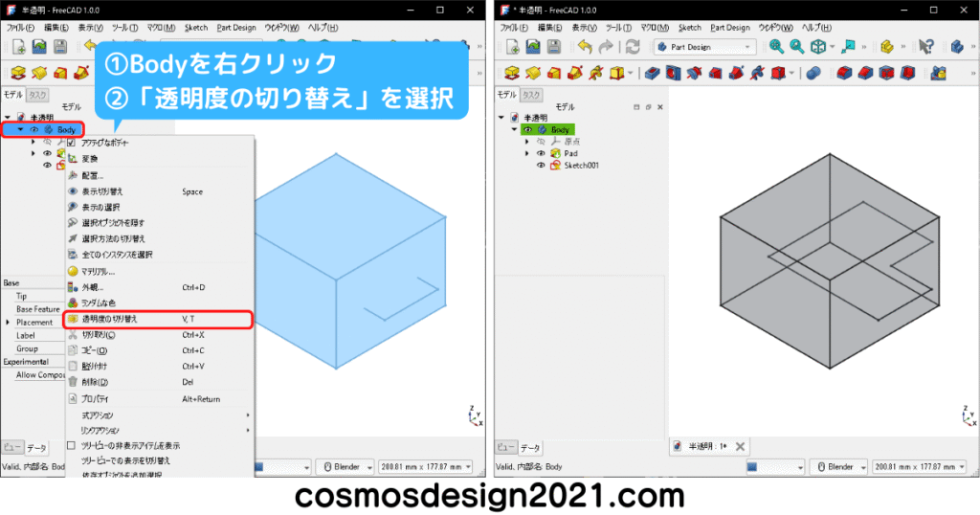Viewport: 980px width, 515px height.
Task: Collapse 半透明 document node in right tree
Action: [501, 118]
